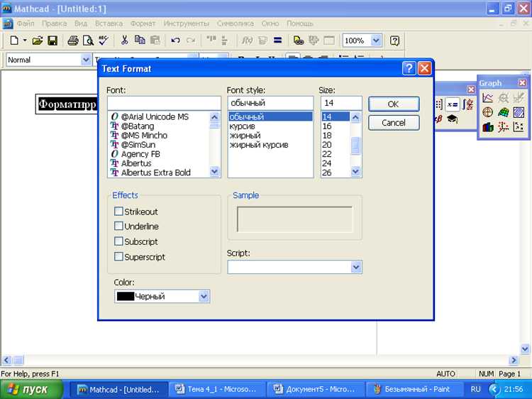Open the Evaluation x= palette
This screenshot has width=532, height=399.
(453, 104)
